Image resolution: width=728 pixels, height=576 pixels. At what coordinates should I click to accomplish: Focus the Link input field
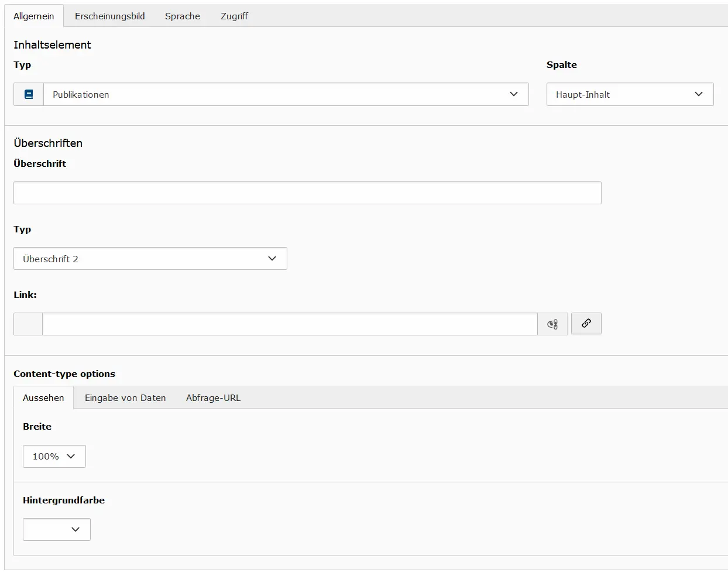pos(290,324)
